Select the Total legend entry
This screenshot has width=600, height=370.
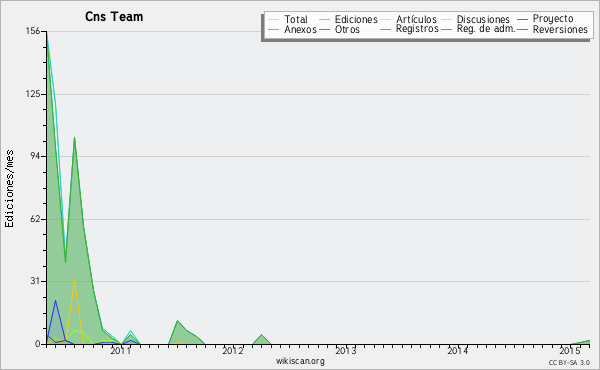(296, 19)
